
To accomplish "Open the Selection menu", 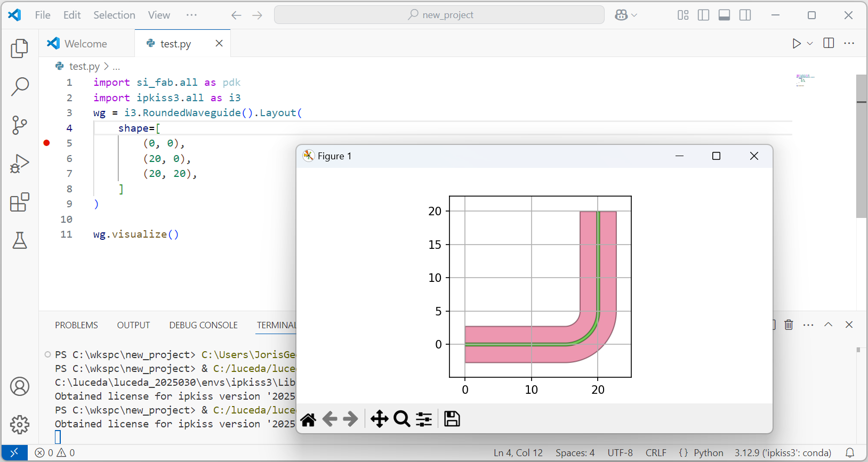I will [114, 15].
